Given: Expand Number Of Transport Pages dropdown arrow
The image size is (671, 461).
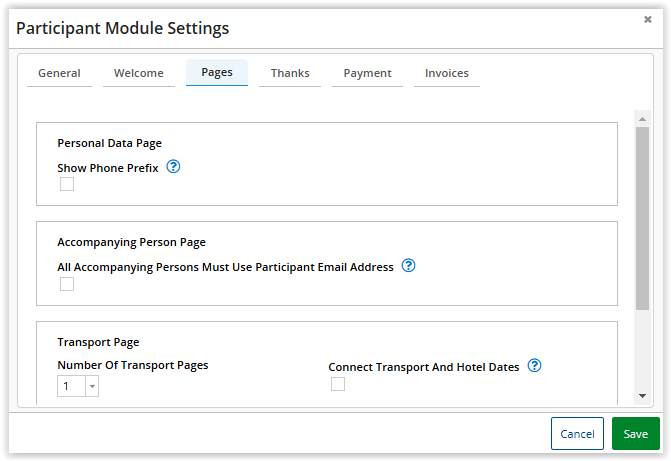Looking at the screenshot, I should pyautogui.click(x=92, y=386).
